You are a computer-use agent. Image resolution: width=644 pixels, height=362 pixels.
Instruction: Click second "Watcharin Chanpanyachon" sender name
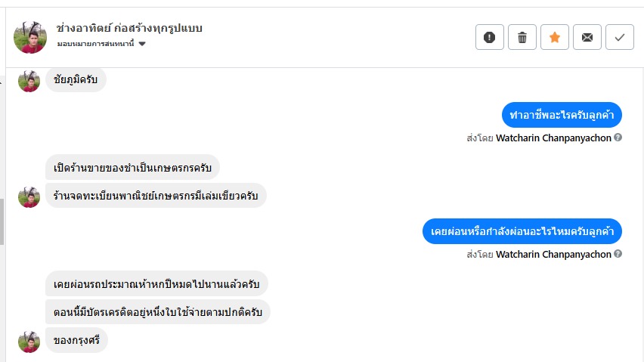tap(553, 255)
